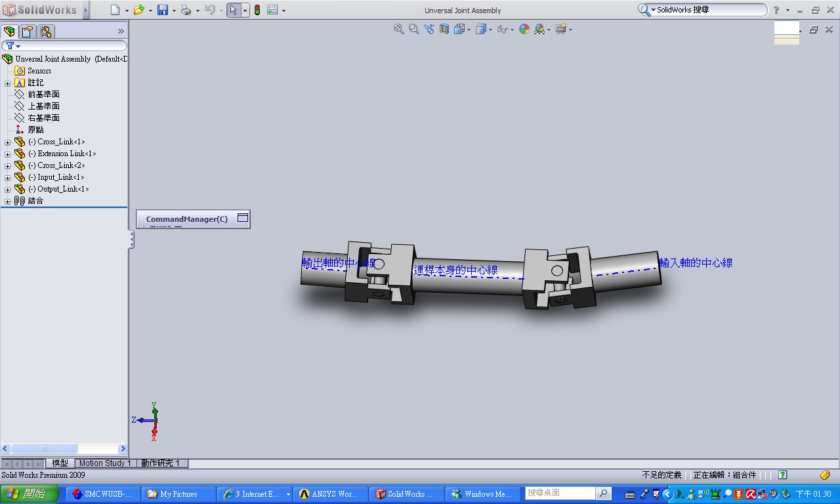Open ANSYS Workbench taskbar button
The width and height of the screenshot is (840, 504).
pyautogui.click(x=332, y=494)
